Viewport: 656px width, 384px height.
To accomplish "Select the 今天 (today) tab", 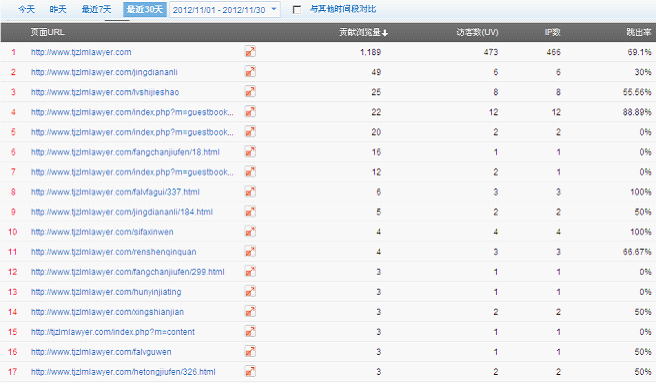I will point(26,9).
